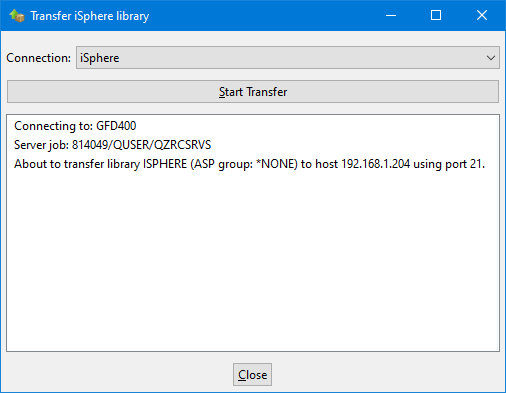This screenshot has width=506, height=393.
Task: Click the 'About to transfer library ISPHERE' line
Action: tap(249, 164)
